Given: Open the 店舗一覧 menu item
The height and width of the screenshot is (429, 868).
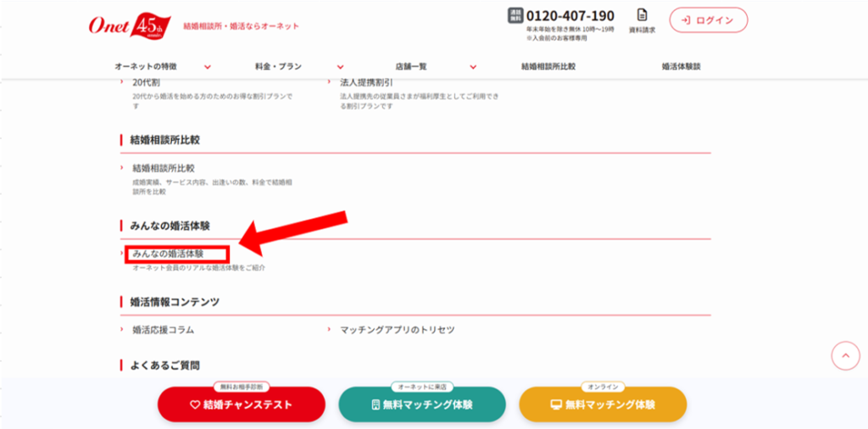Looking at the screenshot, I should 411,66.
